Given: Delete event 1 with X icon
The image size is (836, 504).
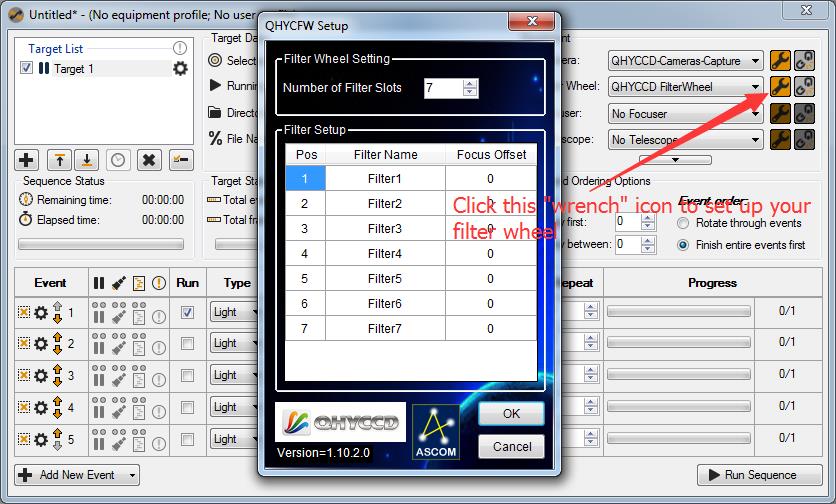Looking at the screenshot, I should (x=23, y=311).
